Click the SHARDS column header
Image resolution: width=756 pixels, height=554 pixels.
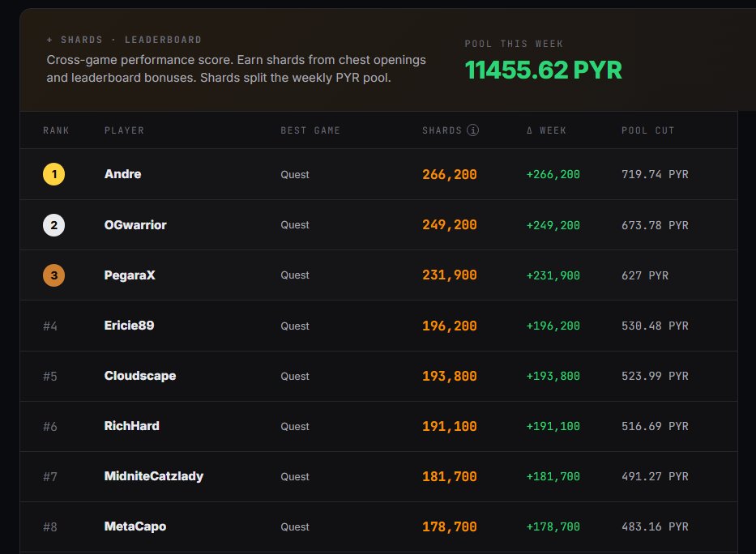point(442,130)
